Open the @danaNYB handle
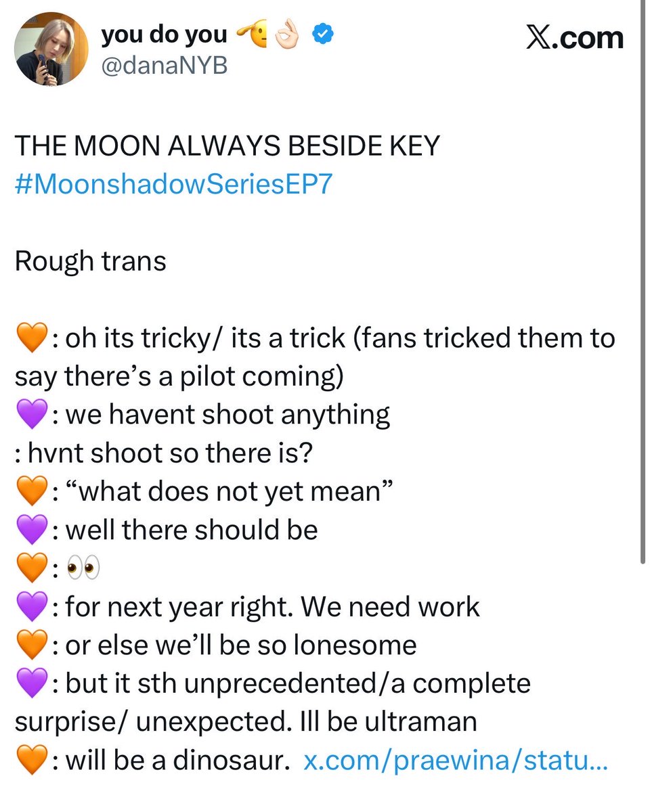Image resolution: width=650 pixels, height=812 pixels. point(165,66)
